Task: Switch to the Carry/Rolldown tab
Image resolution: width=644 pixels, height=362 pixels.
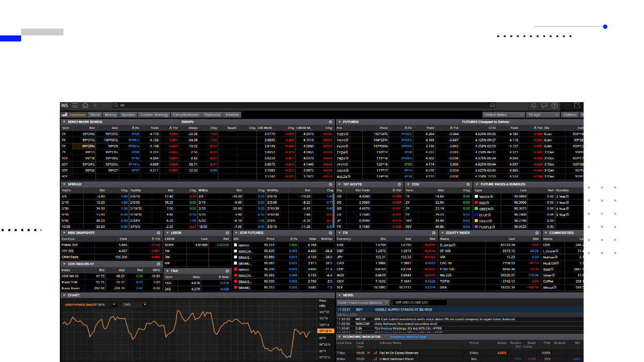Action: (186, 115)
